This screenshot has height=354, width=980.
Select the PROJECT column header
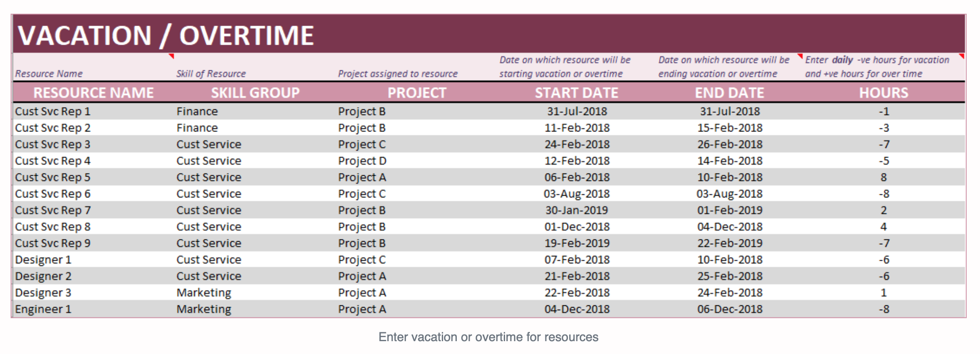tap(417, 92)
